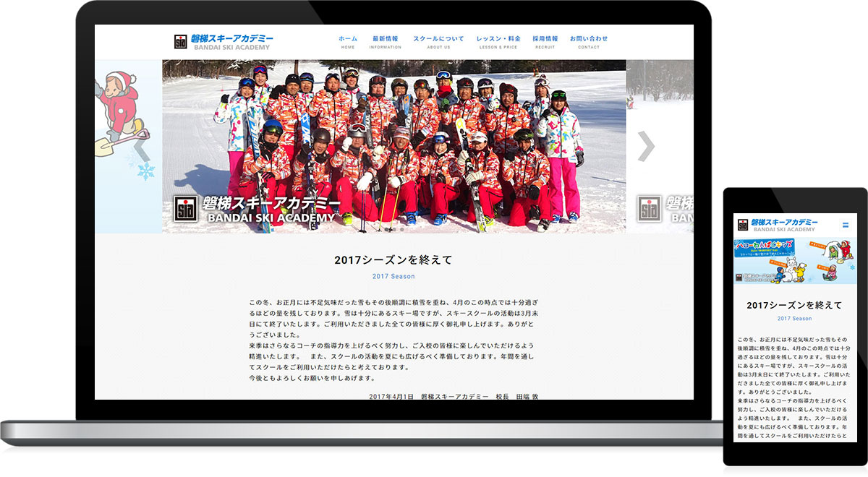Click the 2017シーズンを終えて heading on laptop
This screenshot has width=868, height=477.
point(393,260)
